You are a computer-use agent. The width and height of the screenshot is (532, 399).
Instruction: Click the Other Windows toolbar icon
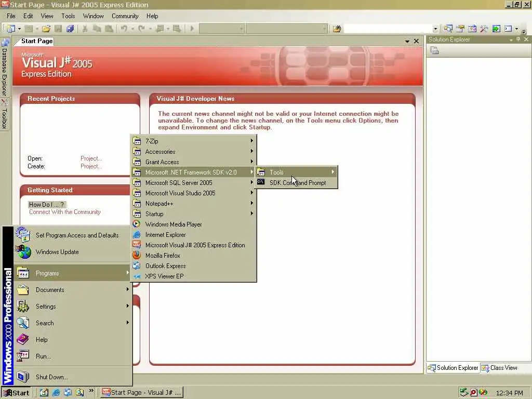[508, 29]
